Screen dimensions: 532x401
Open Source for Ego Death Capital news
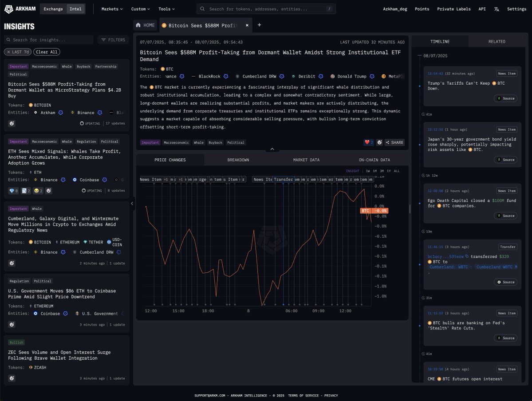[x=505, y=216]
